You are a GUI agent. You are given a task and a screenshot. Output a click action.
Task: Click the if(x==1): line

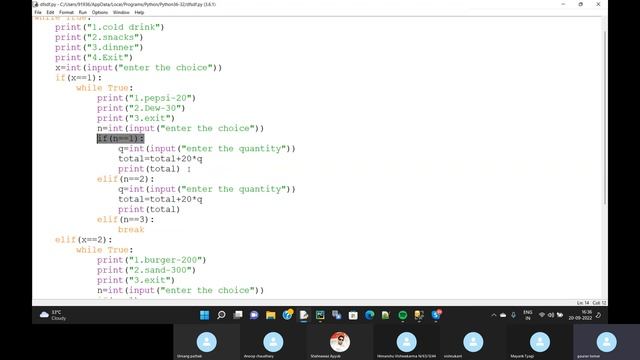(x=78, y=78)
